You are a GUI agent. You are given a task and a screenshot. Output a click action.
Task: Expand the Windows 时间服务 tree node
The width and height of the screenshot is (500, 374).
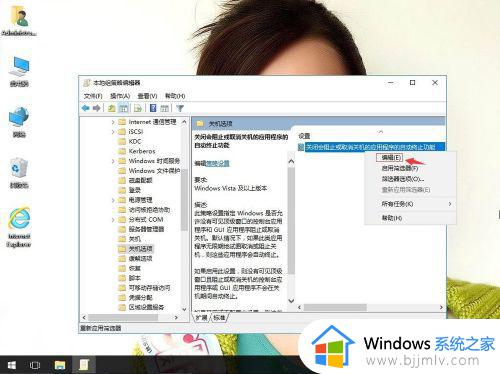113,161
